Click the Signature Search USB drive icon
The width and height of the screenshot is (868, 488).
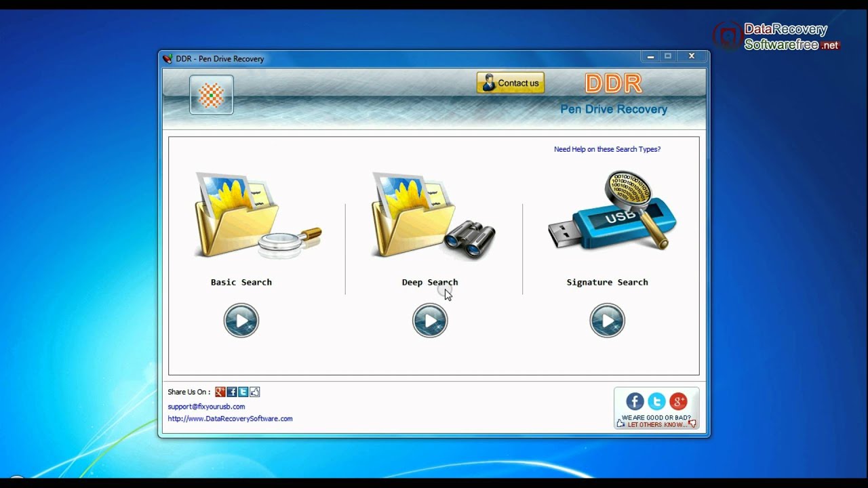pos(612,211)
